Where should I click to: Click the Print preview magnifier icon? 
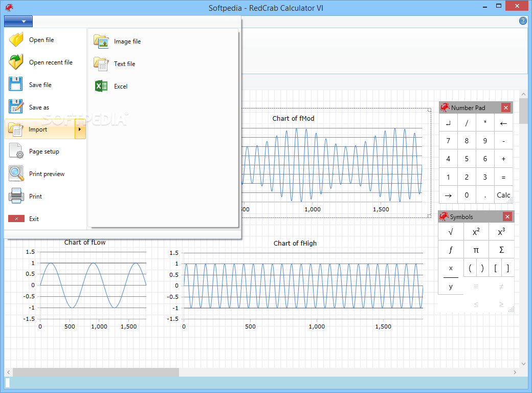(x=16, y=174)
